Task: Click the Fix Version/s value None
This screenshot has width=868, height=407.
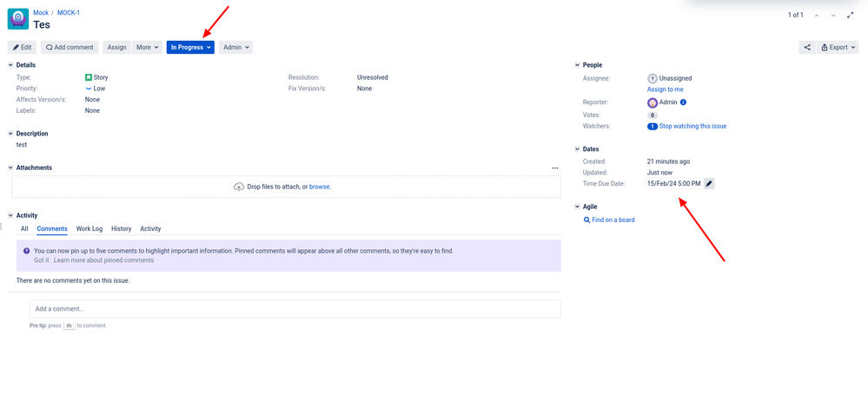Action: click(x=364, y=89)
